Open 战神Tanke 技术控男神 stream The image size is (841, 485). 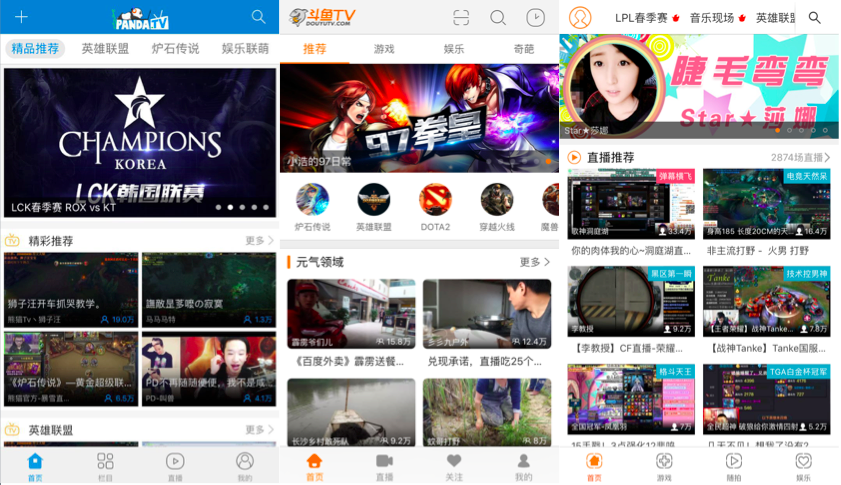point(766,302)
